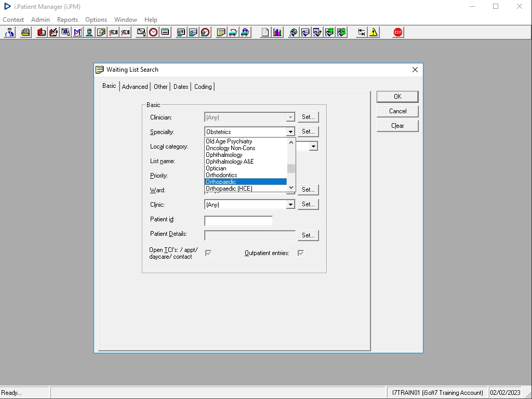Screen dimensions: 532x399
Task: Switch to the Dates tab
Action: 181,87
